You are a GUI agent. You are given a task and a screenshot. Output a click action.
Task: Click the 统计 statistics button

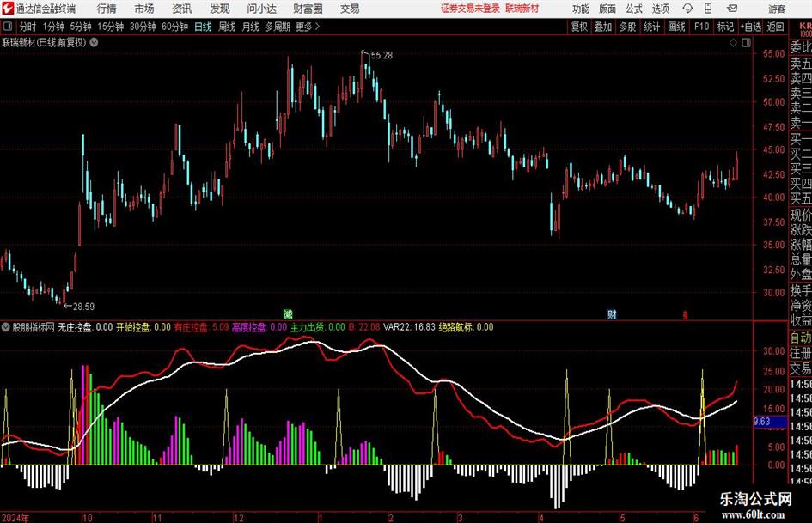click(651, 27)
